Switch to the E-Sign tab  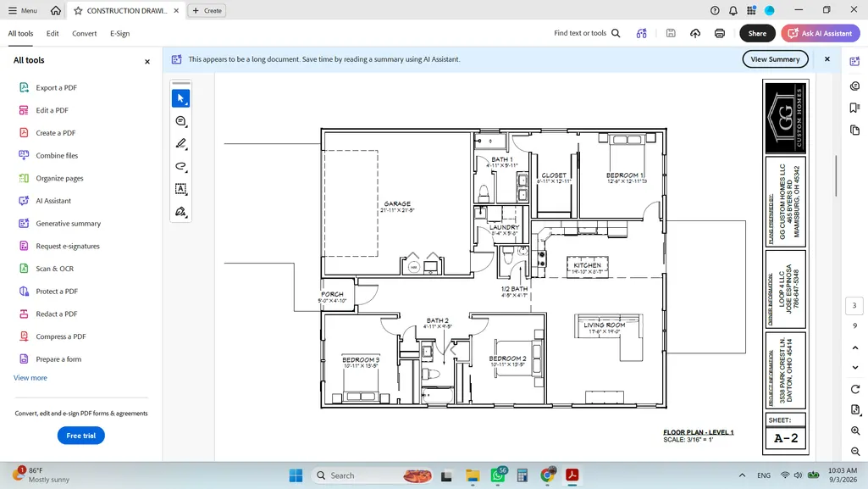click(119, 34)
